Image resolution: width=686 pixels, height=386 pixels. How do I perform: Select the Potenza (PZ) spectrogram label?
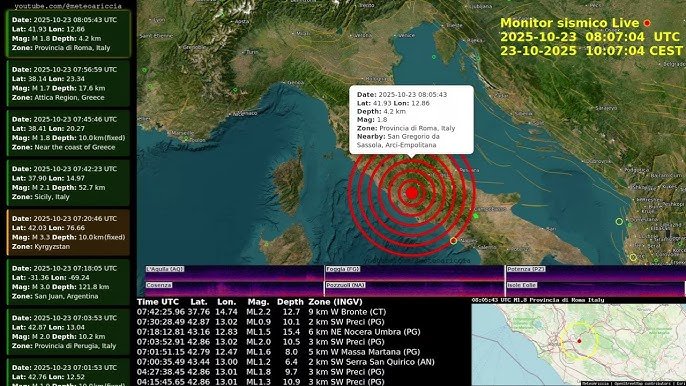tap(525, 269)
